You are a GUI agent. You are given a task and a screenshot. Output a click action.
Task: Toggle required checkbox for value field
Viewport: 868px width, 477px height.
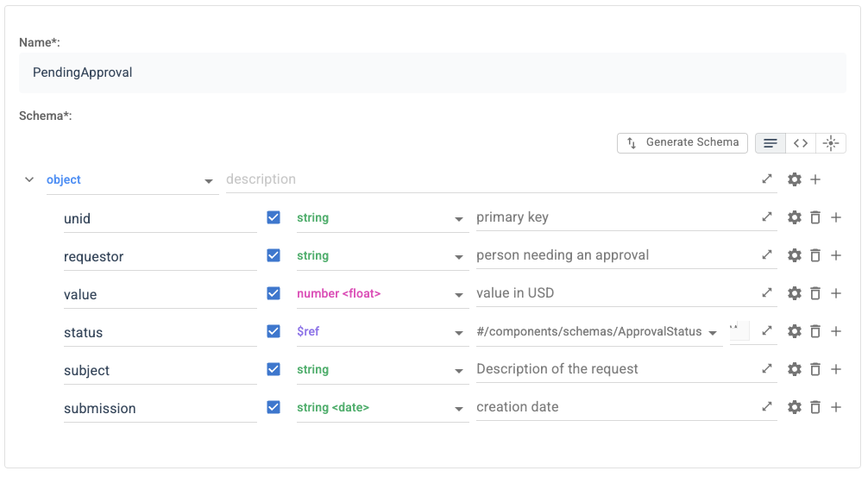pyautogui.click(x=274, y=293)
